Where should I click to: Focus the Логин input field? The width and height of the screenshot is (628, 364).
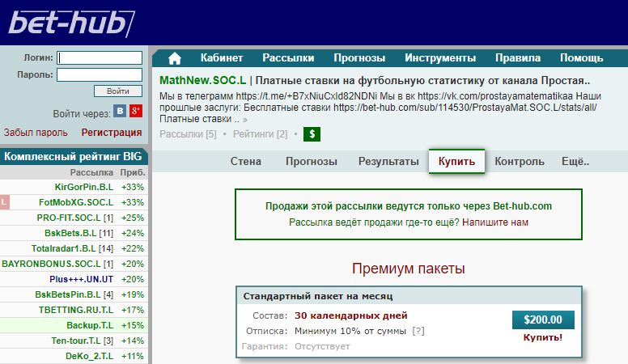click(x=100, y=57)
